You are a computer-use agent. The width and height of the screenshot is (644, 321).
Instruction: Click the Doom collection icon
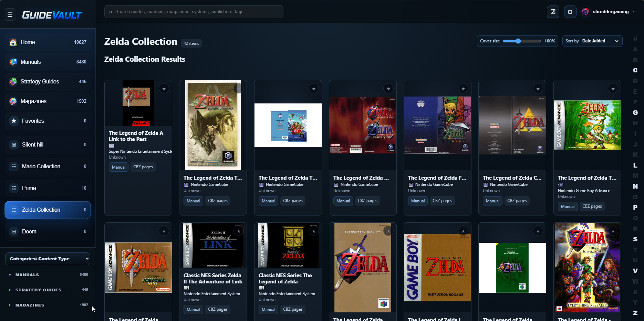(x=14, y=232)
